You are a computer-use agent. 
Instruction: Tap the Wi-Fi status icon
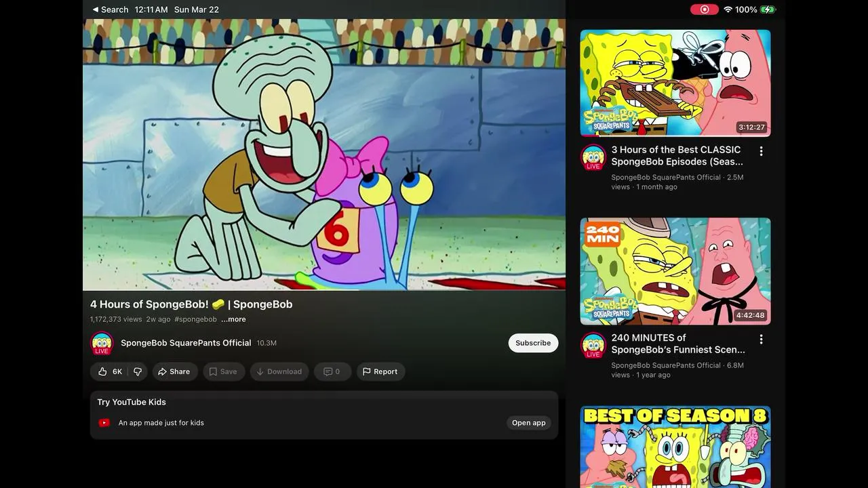point(728,9)
